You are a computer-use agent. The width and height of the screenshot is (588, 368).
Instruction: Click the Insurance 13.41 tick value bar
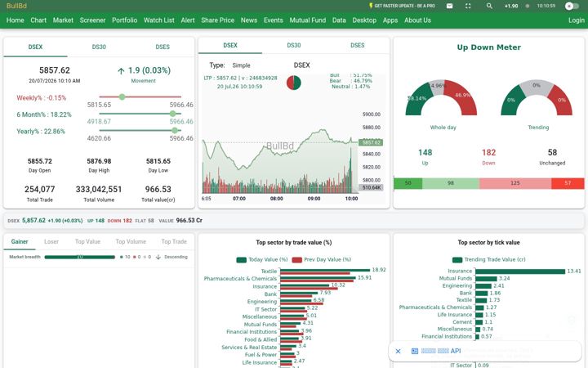coord(520,272)
